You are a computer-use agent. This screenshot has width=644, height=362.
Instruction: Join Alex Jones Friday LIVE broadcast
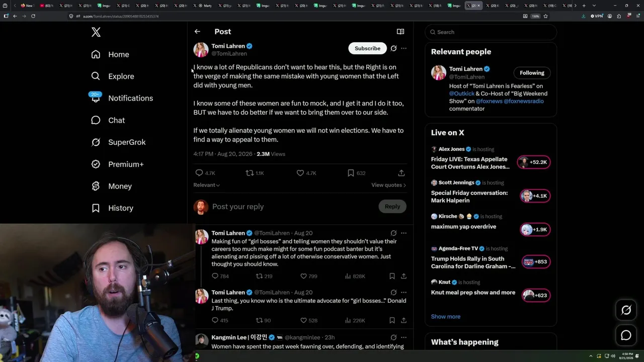tap(491, 158)
